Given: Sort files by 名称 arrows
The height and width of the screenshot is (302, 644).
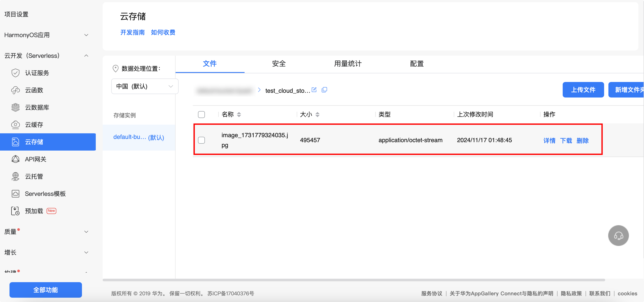Looking at the screenshot, I should click(x=239, y=114).
